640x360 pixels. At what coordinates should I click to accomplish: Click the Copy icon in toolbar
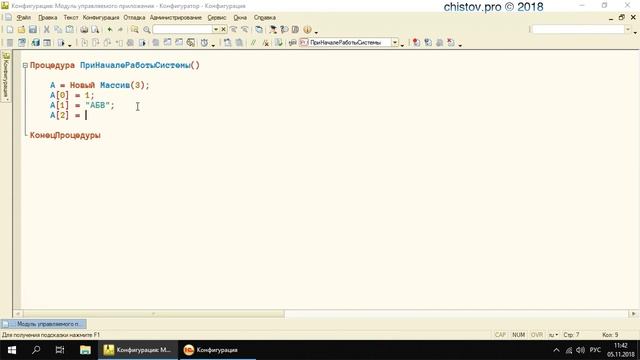(58, 29)
